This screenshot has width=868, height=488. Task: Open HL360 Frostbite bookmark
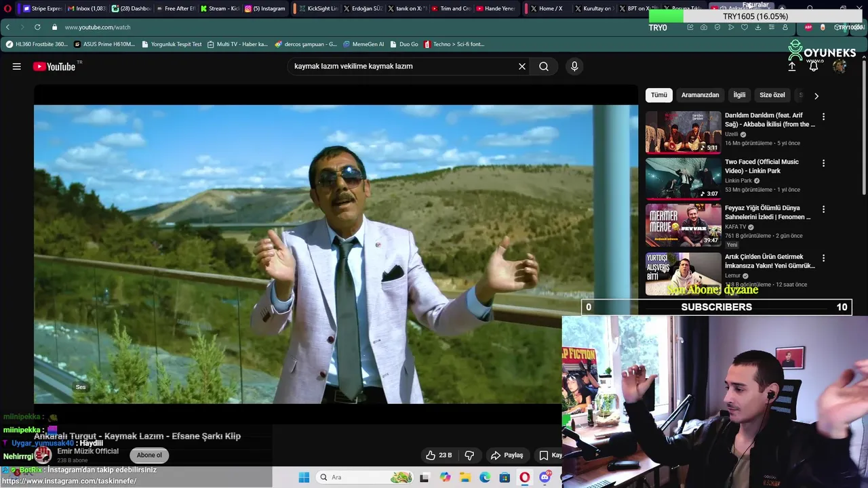[x=37, y=44]
